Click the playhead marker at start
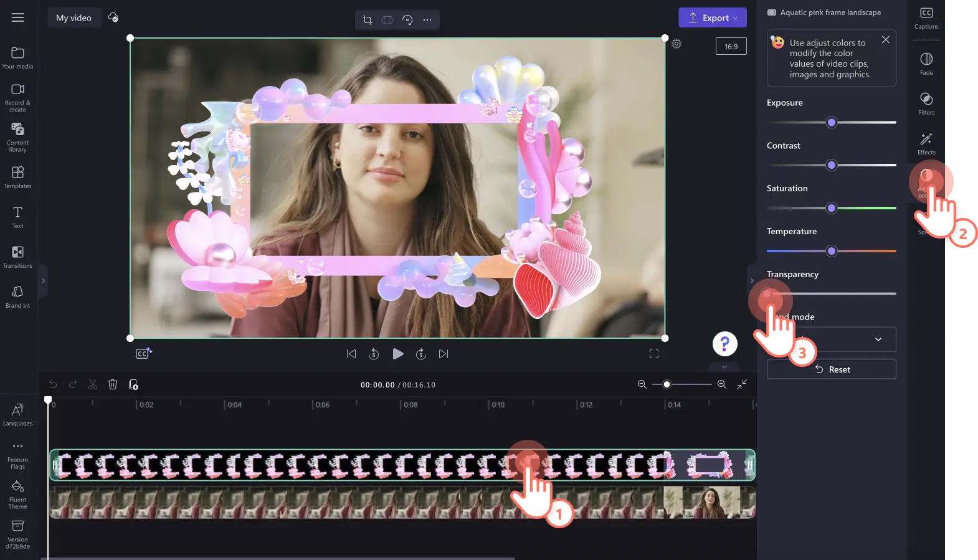 coord(48,400)
